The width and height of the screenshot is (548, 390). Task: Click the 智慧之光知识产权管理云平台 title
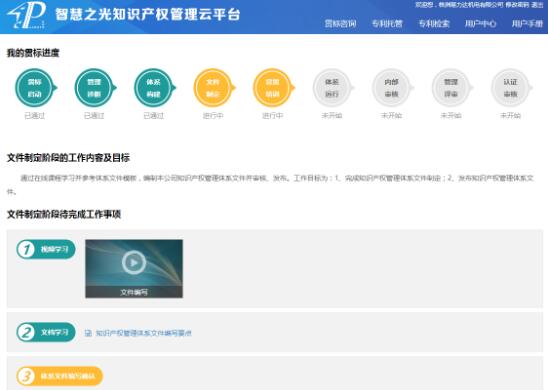[147, 15]
